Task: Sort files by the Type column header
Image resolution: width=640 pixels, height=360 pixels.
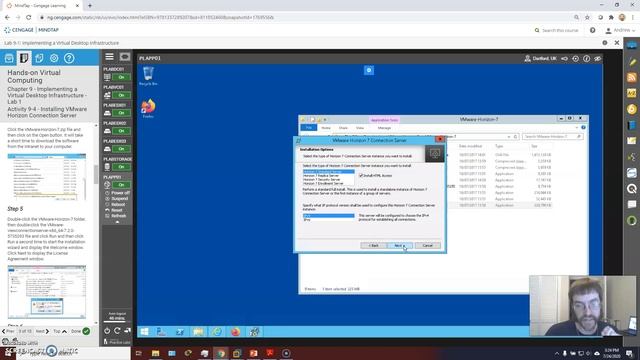Action: [499, 146]
